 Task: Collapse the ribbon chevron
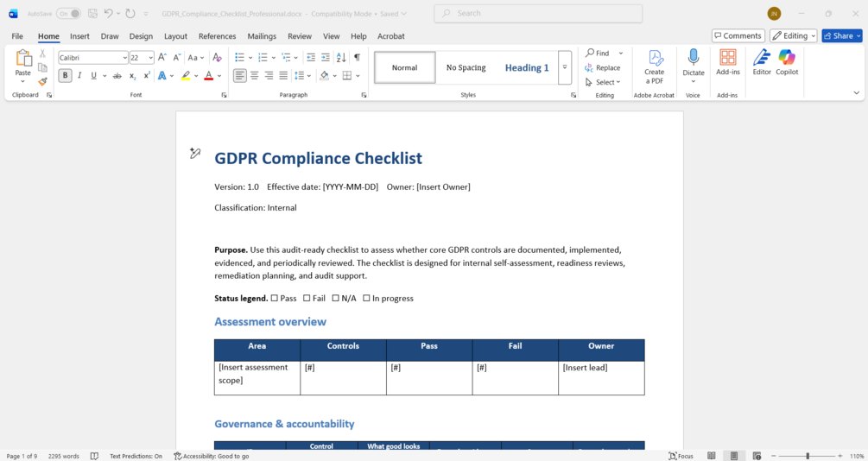click(857, 93)
